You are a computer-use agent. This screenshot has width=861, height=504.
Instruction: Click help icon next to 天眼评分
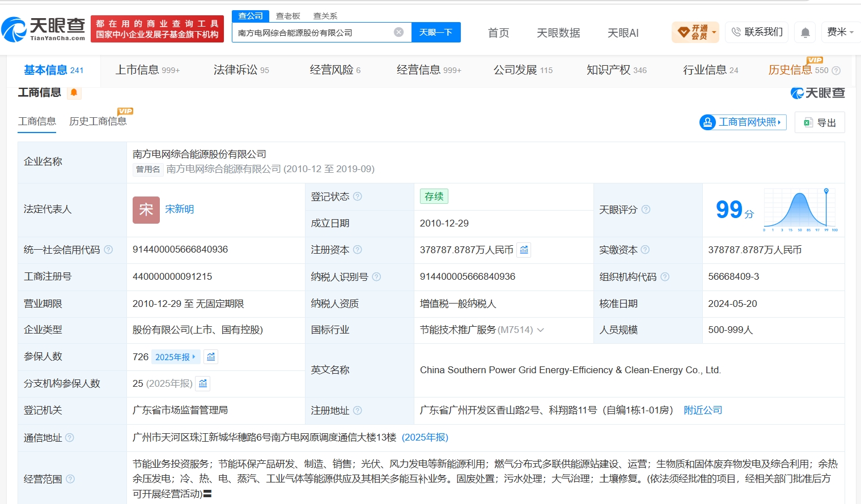pos(646,210)
